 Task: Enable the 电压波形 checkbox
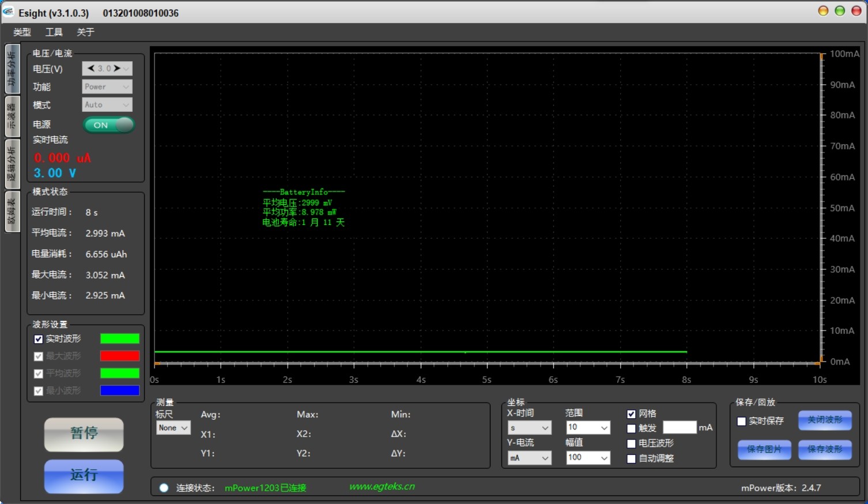pyautogui.click(x=631, y=443)
